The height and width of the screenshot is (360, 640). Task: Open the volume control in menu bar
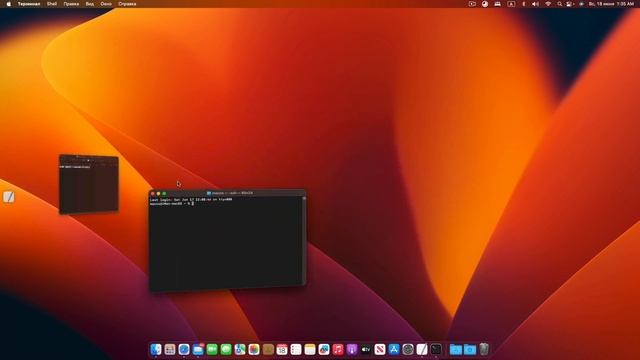pos(536,4)
